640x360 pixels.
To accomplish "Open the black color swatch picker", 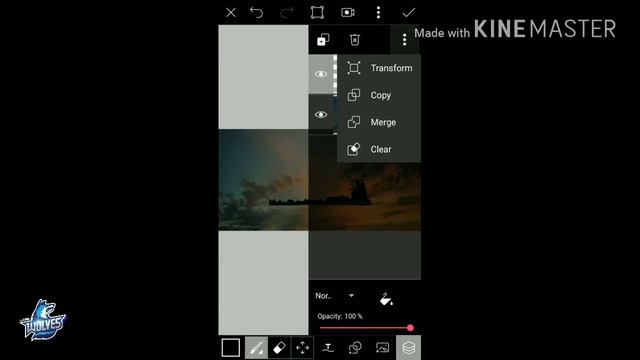I will [x=231, y=348].
